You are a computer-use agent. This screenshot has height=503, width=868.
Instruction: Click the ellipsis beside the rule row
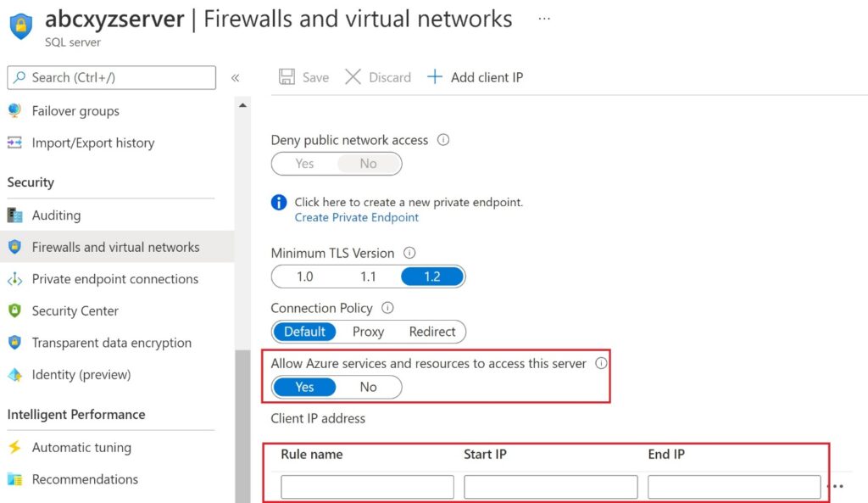coord(837,486)
